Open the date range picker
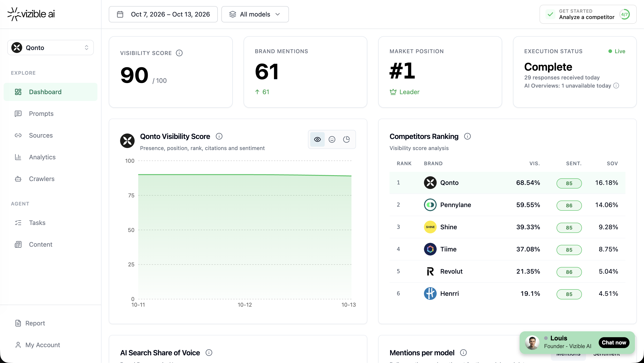The height and width of the screenshot is (363, 644). coord(163,14)
